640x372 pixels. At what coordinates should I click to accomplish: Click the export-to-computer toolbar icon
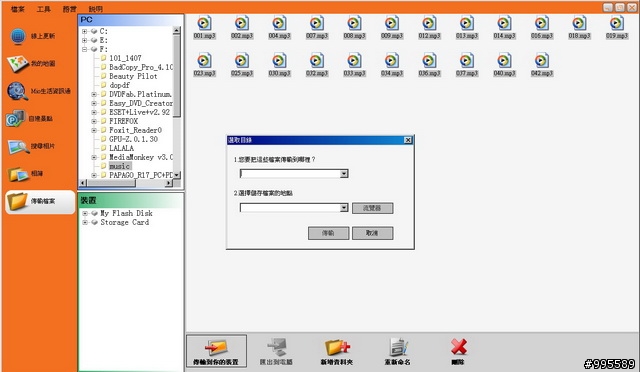point(277,347)
